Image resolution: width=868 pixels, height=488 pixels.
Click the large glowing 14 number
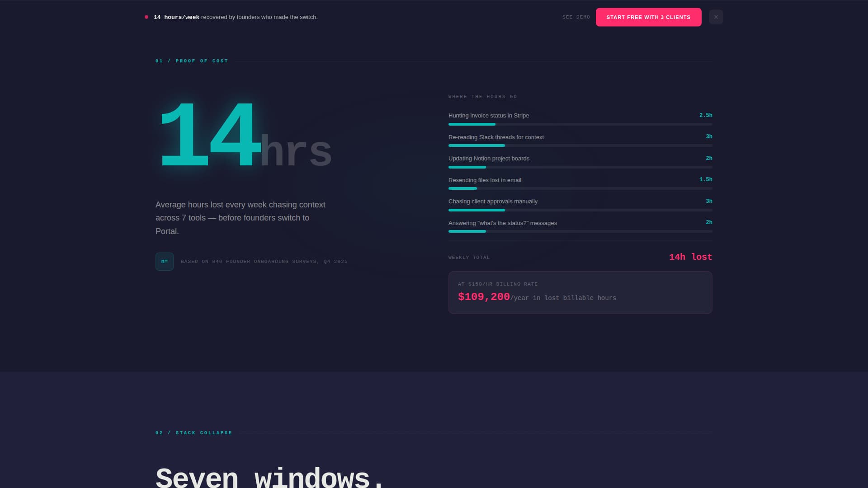click(x=210, y=135)
